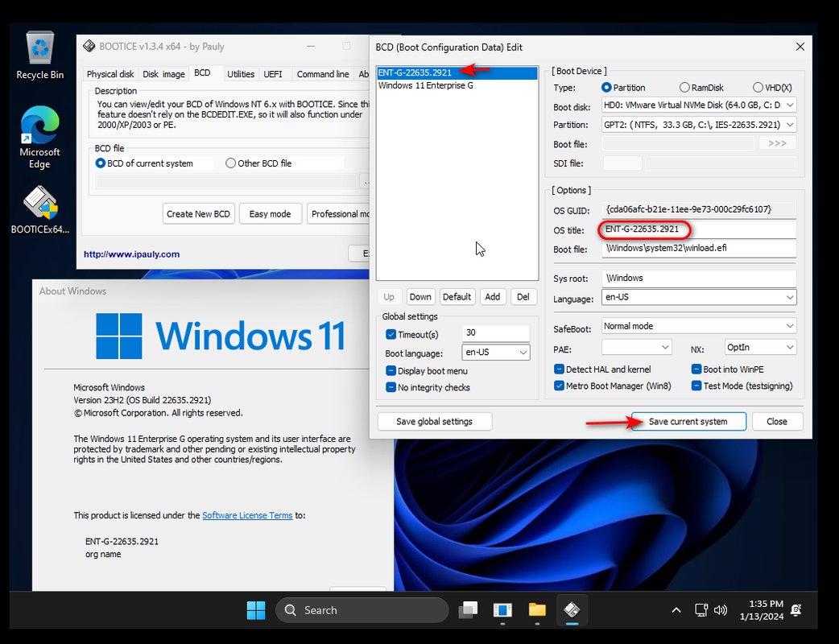Open the network status tray icon
This screenshot has width=839, height=644.
coord(701,610)
